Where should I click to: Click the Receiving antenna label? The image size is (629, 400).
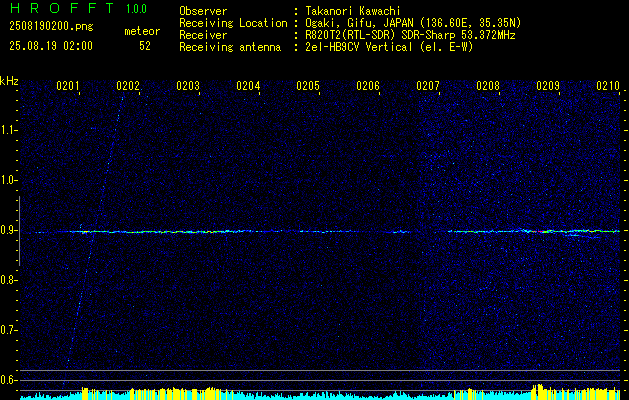(x=230, y=47)
